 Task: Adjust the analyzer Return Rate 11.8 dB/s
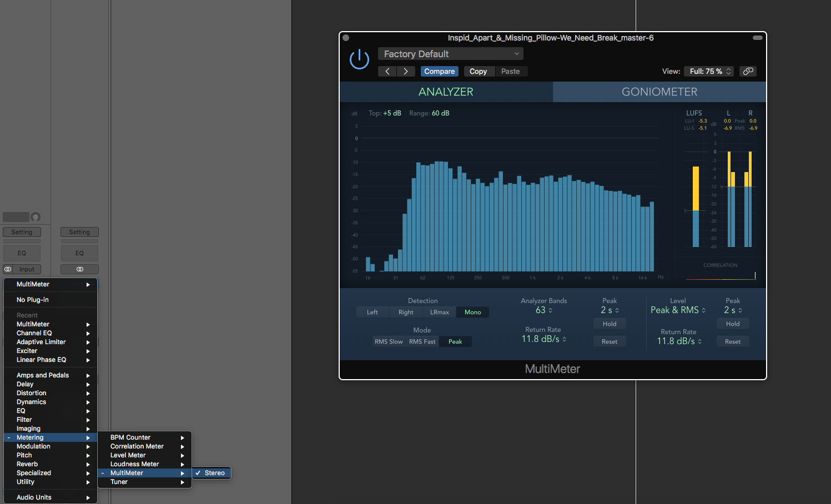[x=543, y=339]
